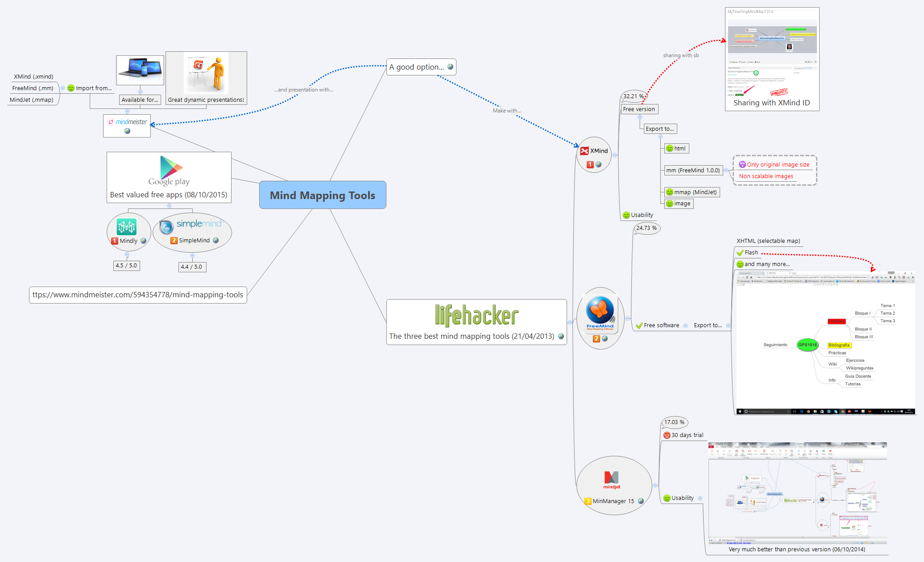Click the XMind logo node icon
The height and width of the screenshot is (562, 924).
click(x=585, y=151)
